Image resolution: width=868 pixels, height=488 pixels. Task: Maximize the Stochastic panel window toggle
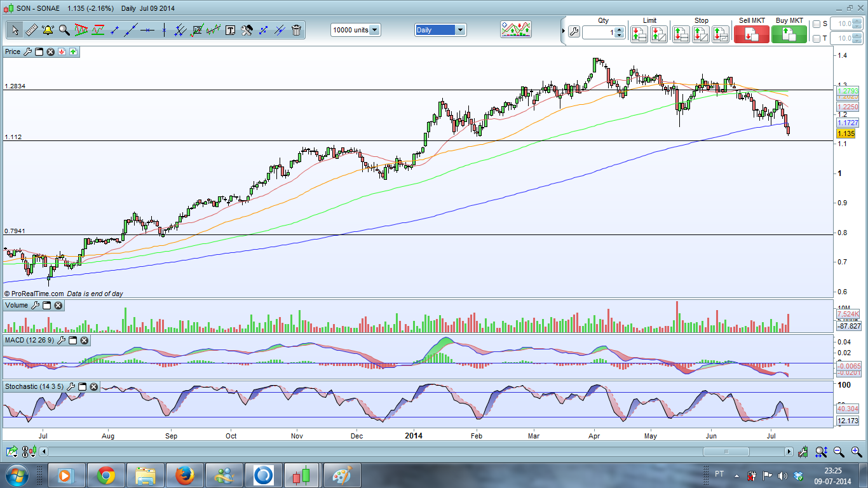(x=82, y=386)
